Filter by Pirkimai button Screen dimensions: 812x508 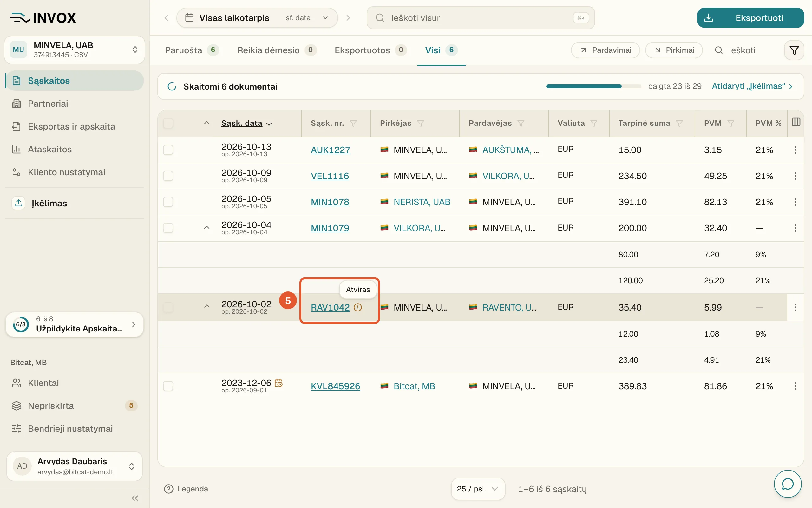[674, 50]
